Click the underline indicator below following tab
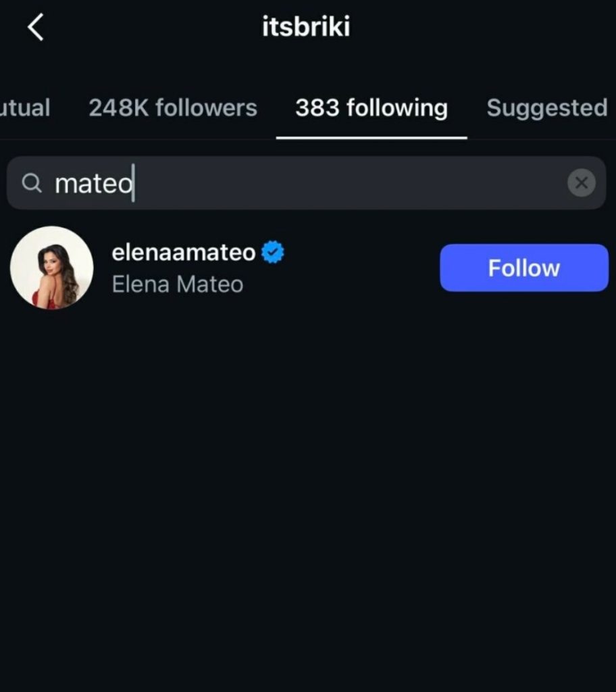 tap(371, 138)
